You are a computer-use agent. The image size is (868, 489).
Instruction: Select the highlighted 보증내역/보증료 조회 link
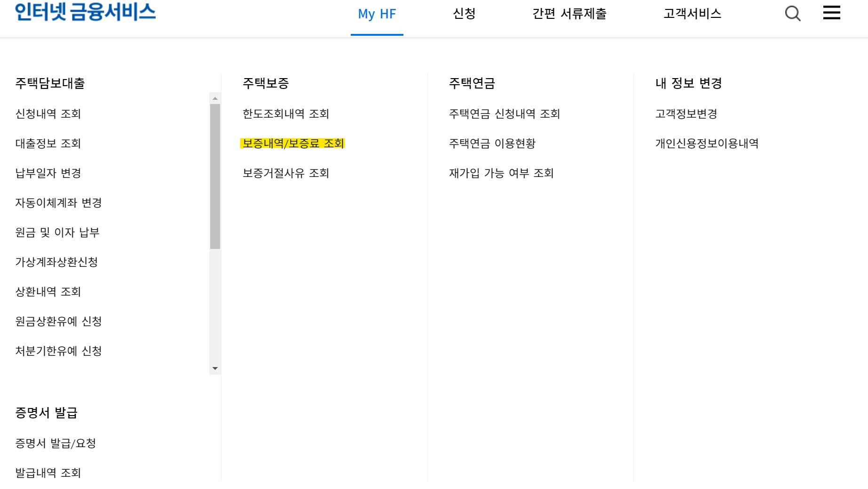[x=293, y=144]
